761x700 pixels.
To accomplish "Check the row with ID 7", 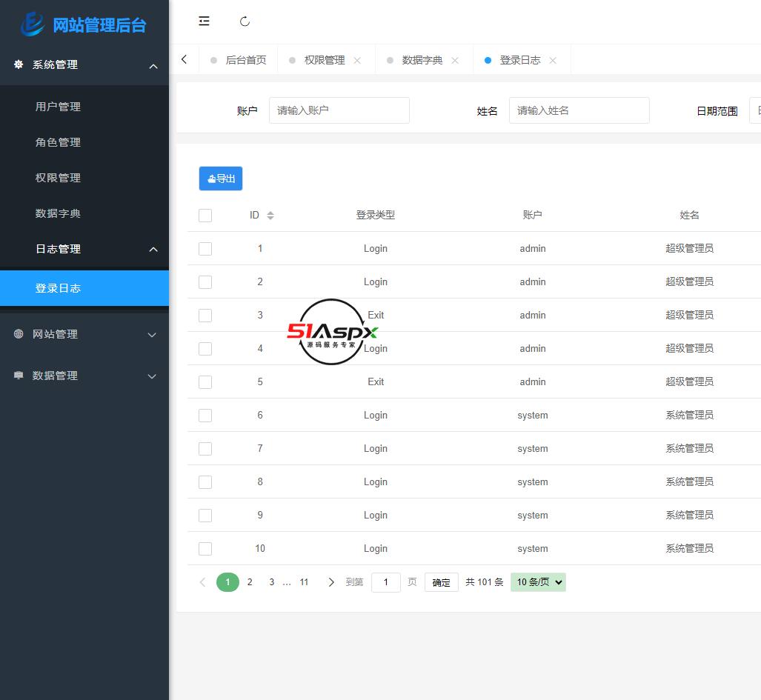I will tap(205, 448).
